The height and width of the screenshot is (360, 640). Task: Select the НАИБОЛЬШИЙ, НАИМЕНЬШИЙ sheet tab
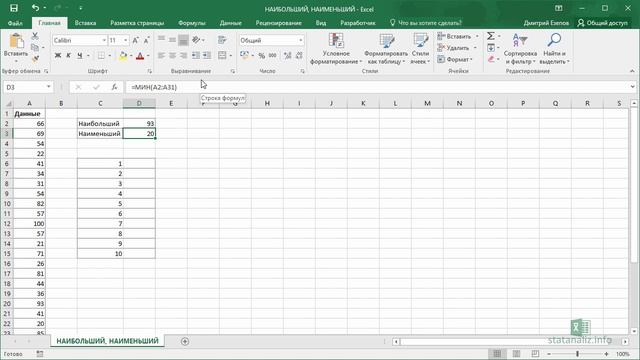[107, 341]
